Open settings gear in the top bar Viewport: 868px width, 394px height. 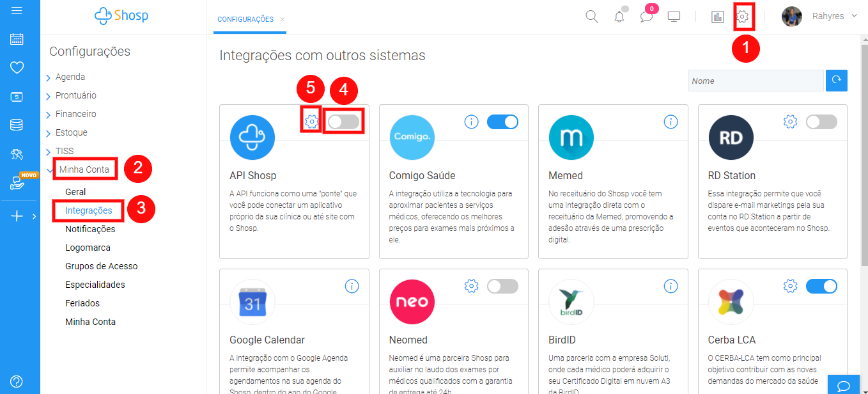point(743,17)
